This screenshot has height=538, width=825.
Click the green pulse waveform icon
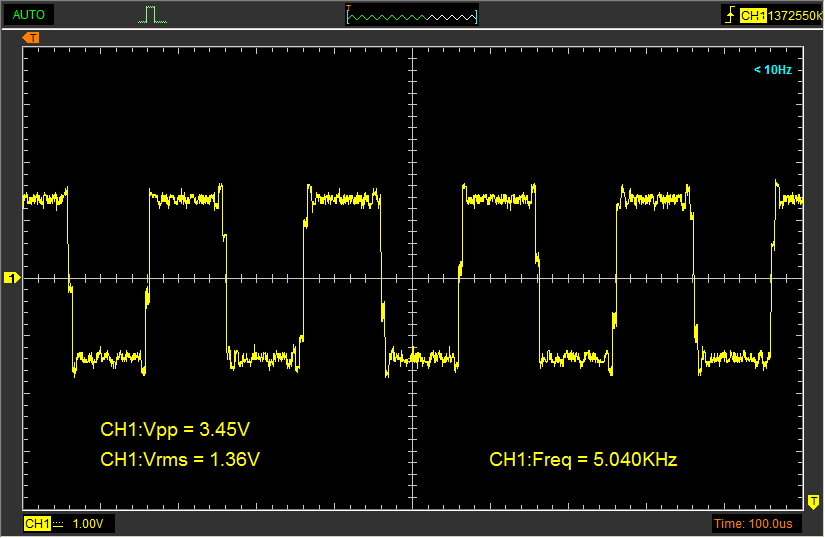click(x=152, y=15)
